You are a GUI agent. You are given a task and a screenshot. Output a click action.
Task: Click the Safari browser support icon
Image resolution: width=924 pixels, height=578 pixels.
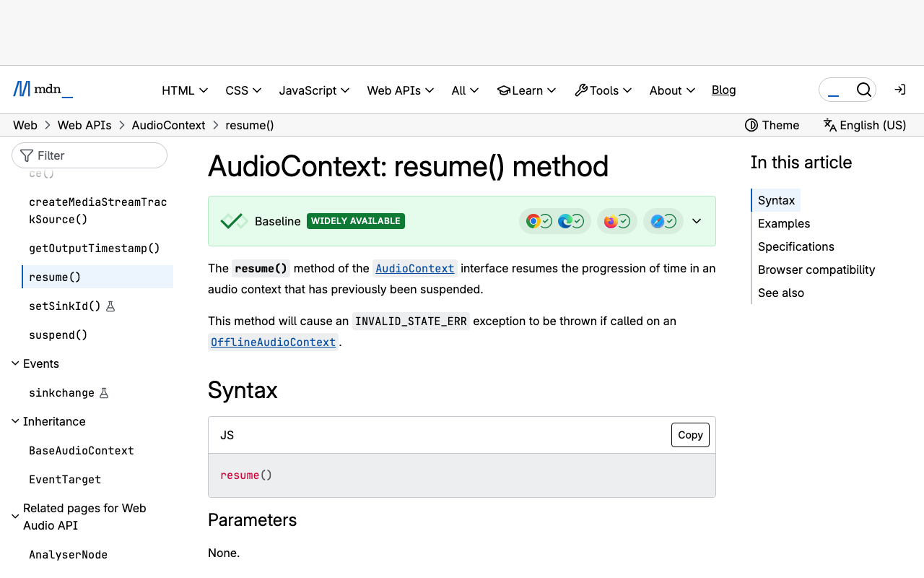click(x=657, y=221)
